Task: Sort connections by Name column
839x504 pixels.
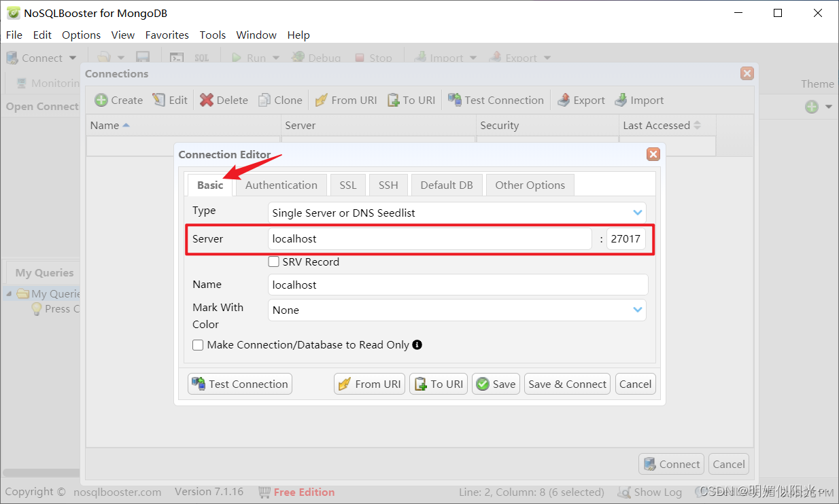Action: pyautogui.click(x=184, y=125)
